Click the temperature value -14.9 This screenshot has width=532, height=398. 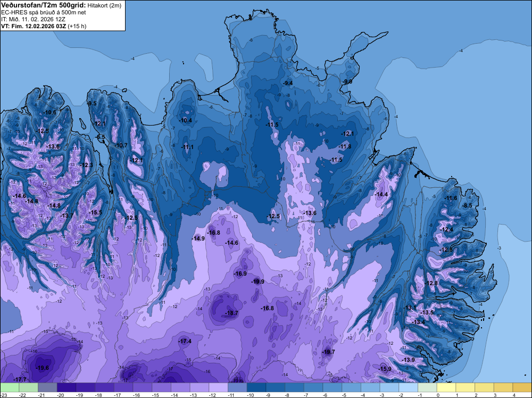(x=198, y=238)
